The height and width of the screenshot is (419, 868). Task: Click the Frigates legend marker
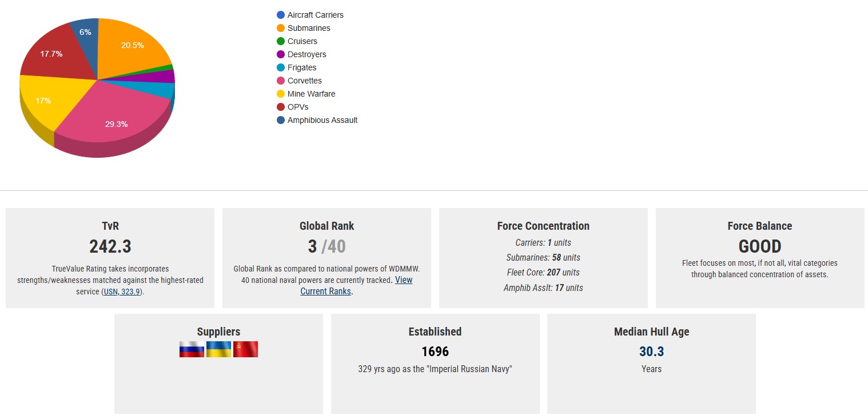pyautogui.click(x=281, y=67)
